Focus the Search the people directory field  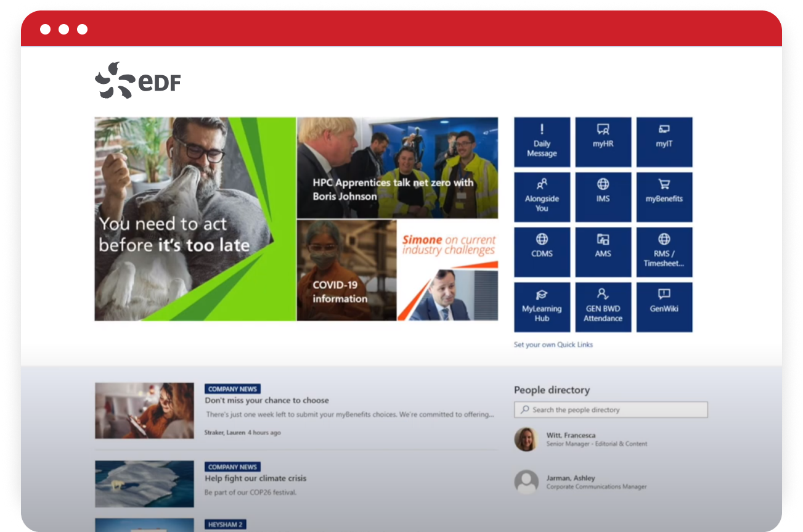click(x=611, y=409)
